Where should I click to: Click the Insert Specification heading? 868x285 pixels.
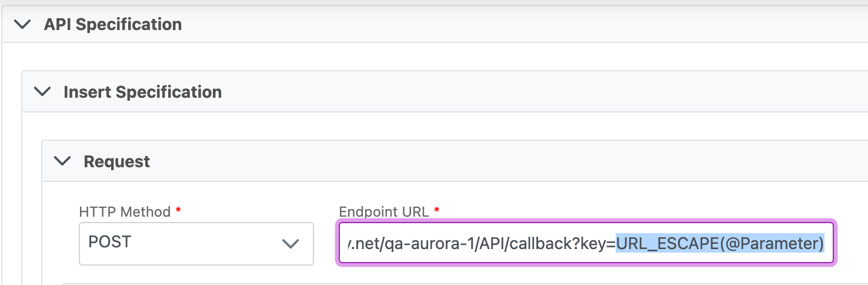142,92
